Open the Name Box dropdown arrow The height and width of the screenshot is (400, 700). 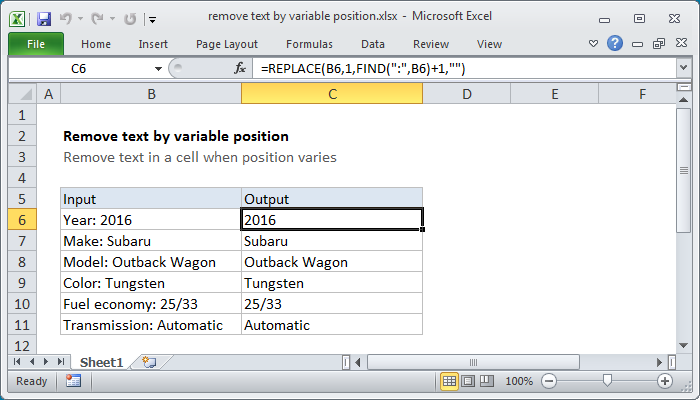pos(158,69)
